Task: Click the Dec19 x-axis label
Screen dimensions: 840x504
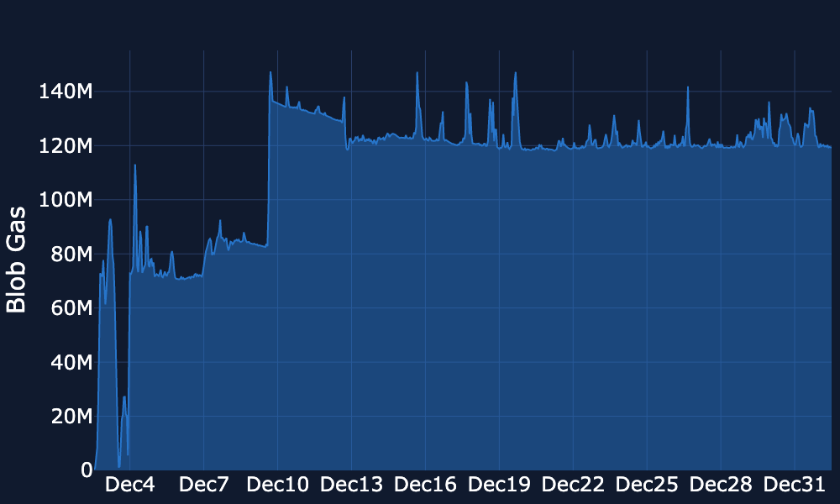Action: click(499, 485)
